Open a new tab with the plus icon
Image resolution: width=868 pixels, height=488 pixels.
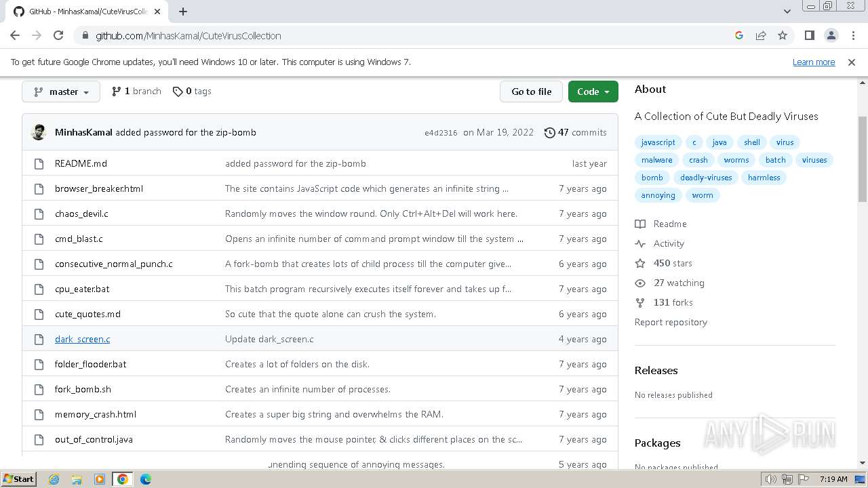[183, 11]
